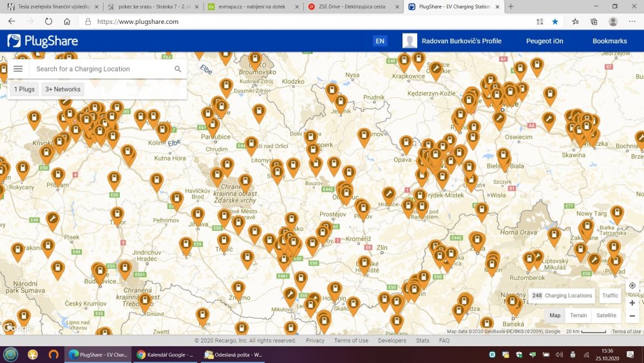Open Kalendář Google Chrome taskbar item
The width and height of the screenshot is (644, 363).
pyautogui.click(x=166, y=355)
